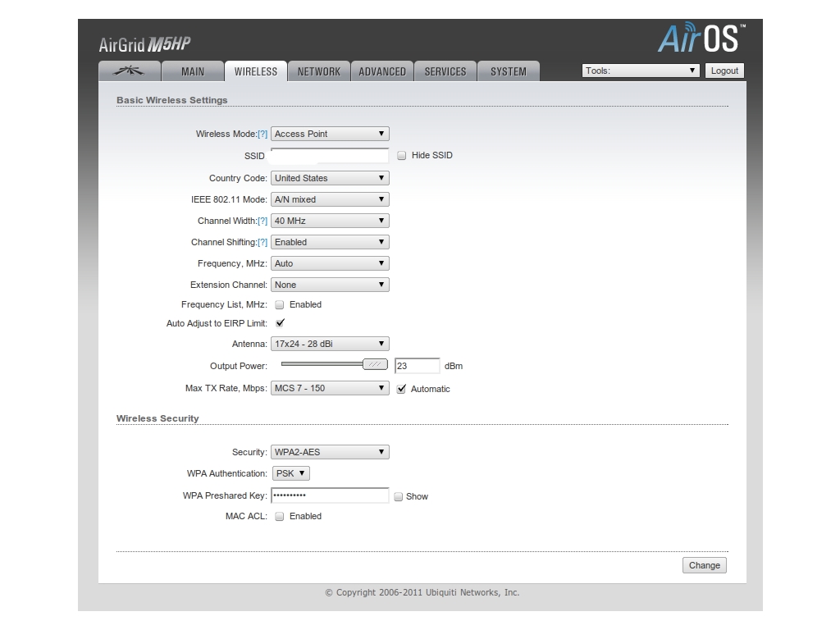Click the Wireless Security heading
Screen dimensions: 840x630
click(157, 418)
